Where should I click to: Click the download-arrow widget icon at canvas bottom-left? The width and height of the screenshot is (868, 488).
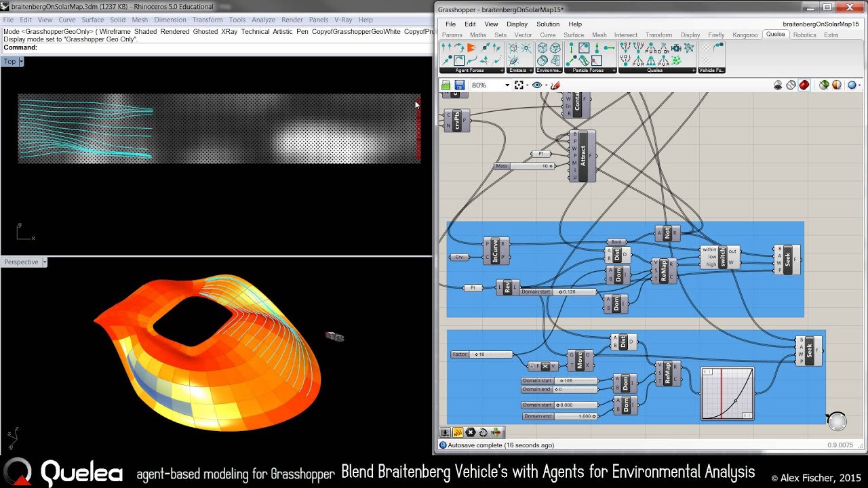point(446,432)
